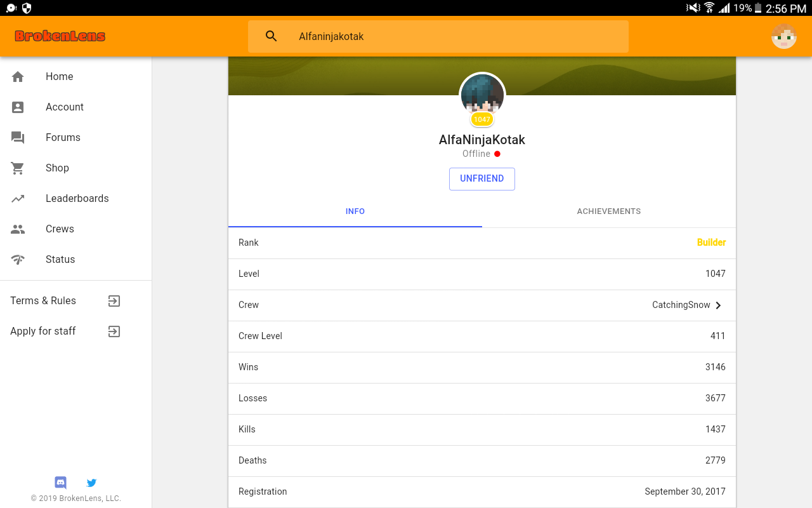Click the Crew Level value 411
Screen dimensions: 812x508
pos(718,336)
